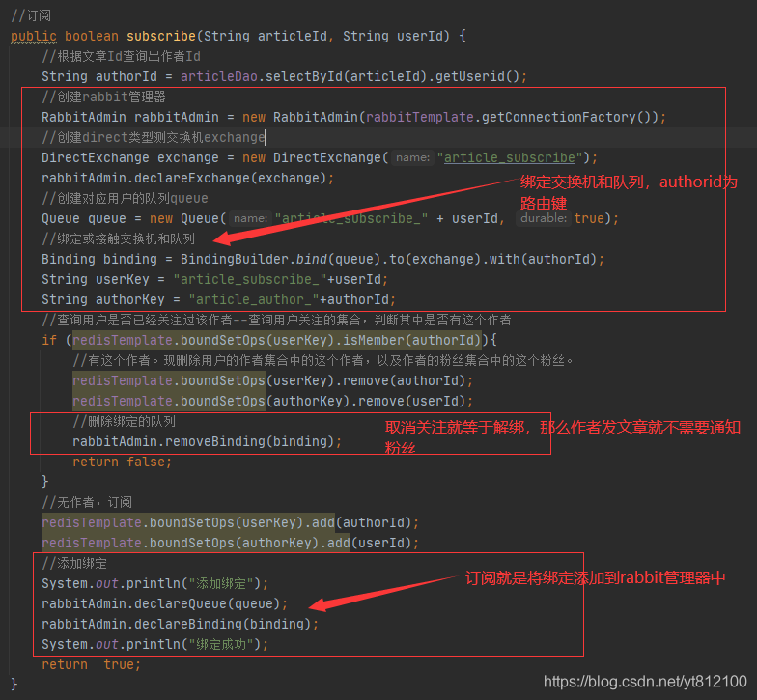Click rabbitAdmin.removeBinding(binding) call
This screenshot has width=757, height=700.
pyautogui.click(x=204, y=442)
